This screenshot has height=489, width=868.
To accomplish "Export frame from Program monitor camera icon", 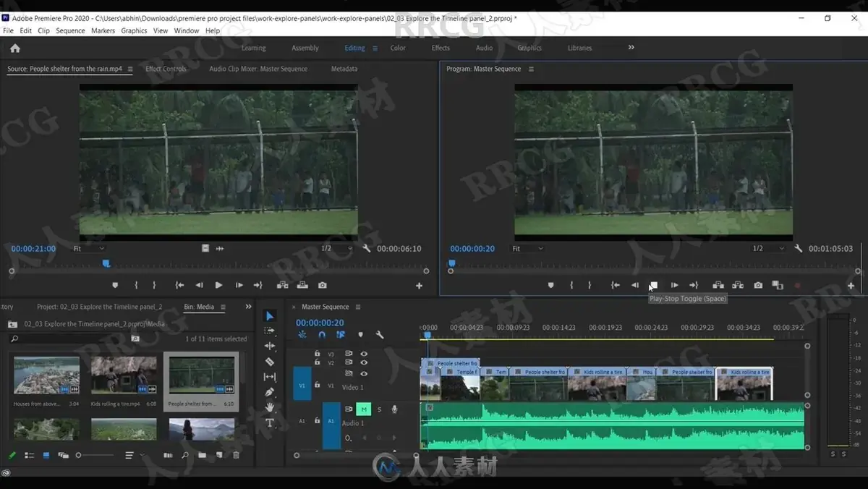I will [758, 285].
